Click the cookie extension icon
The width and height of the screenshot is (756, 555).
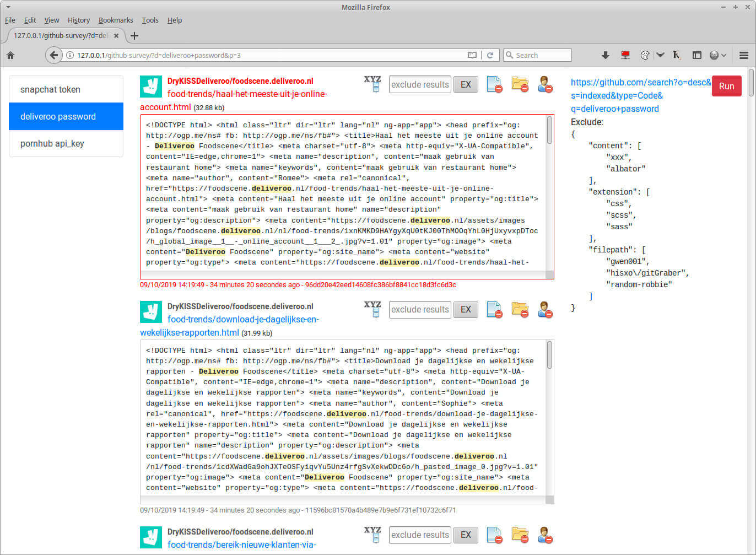(645, 55)
